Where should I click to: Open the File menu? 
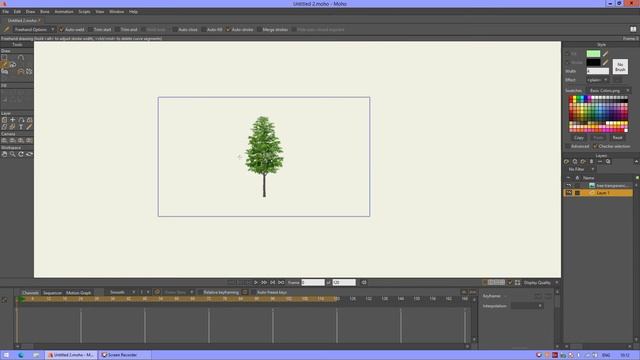coord(5,12)
